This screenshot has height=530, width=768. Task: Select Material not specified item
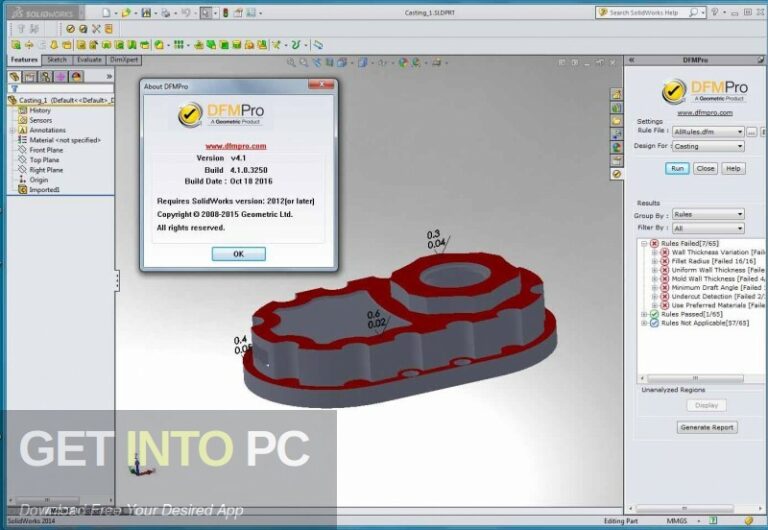pyautogui.click(x=59, y=140)
